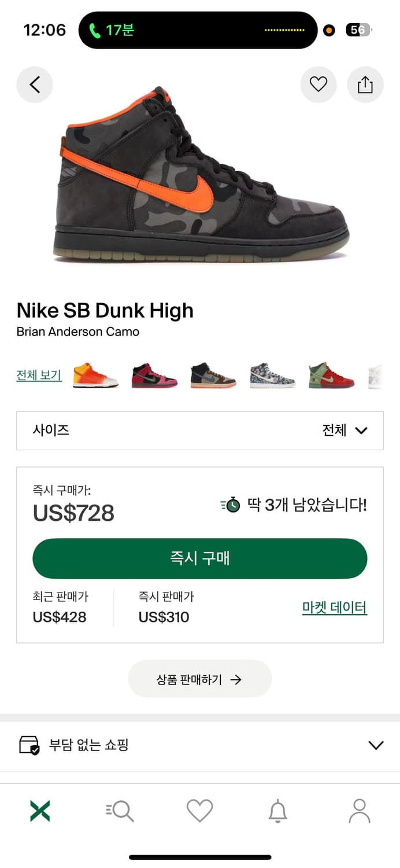Tap 상품 판매하기 to sell this item
This screenshot has width=400, height=868.
pyautogui.click(x=199, y=679)
